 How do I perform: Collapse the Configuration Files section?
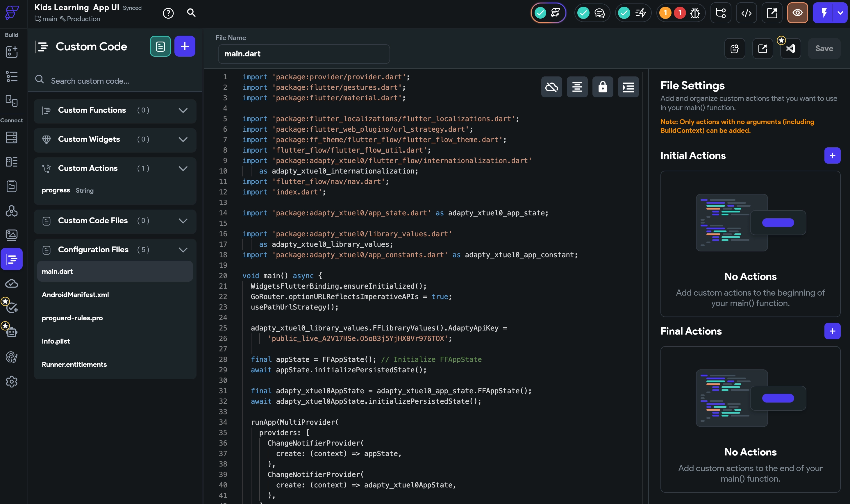[183, 250]
